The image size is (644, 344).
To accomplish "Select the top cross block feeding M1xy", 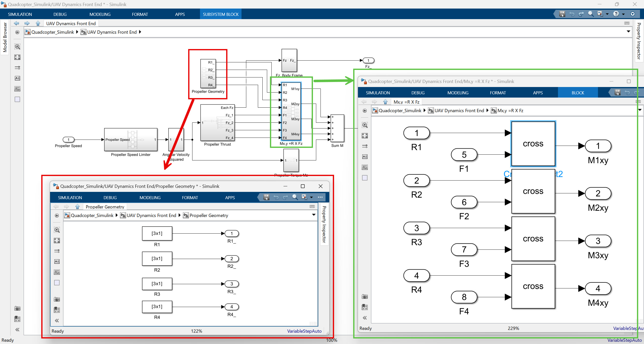I will point(533,144).
